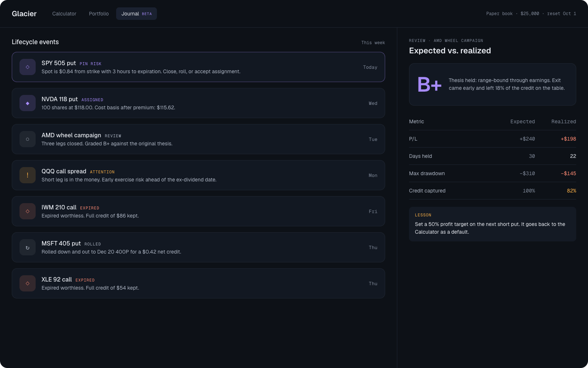
Task: Click the MSFT 405 put rolled icon
Action: tap(28, 247)
